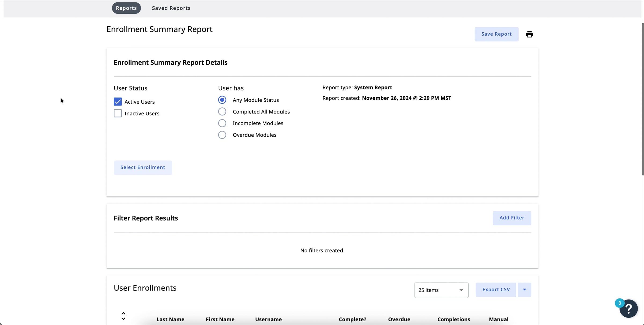Open the Reports tab

coord(126,8)
